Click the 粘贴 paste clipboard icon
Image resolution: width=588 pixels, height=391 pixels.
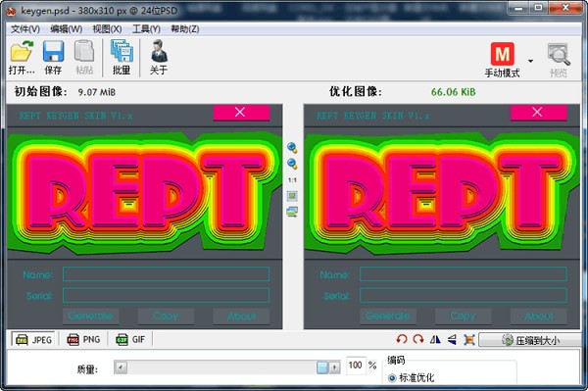[x=84, y=57]
